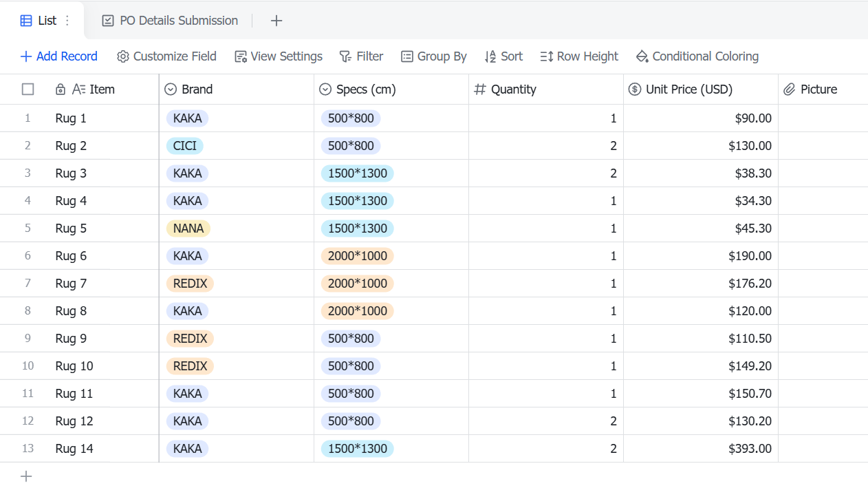Click the Brand column header
Image resolution: width=868 pixels, height=488 pixels.
point(237,89)
